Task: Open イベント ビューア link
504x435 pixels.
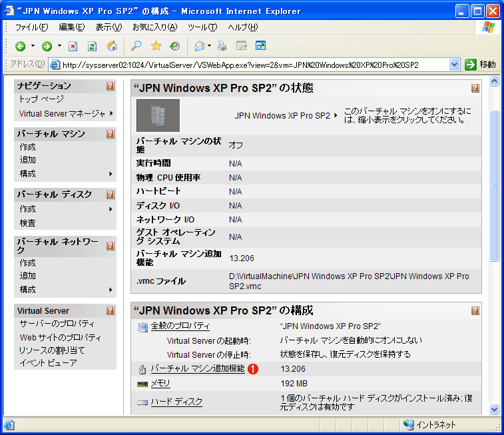Action: tap(48, 363)
